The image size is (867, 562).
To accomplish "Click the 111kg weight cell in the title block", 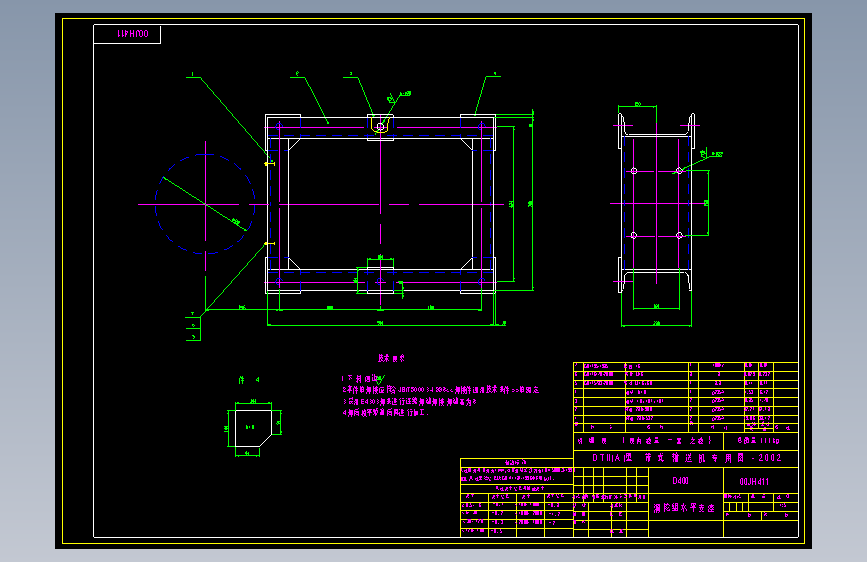I will 758,441.
